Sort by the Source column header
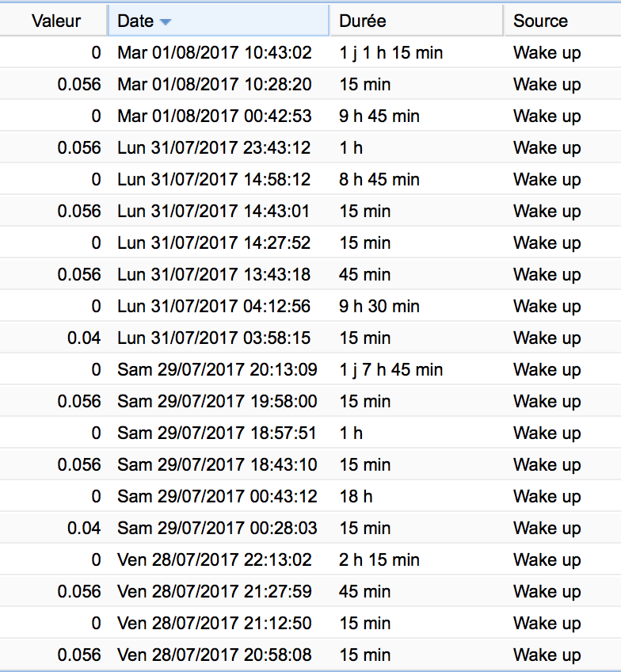Viewport: 621px width, 672px height. click(540, 21)
